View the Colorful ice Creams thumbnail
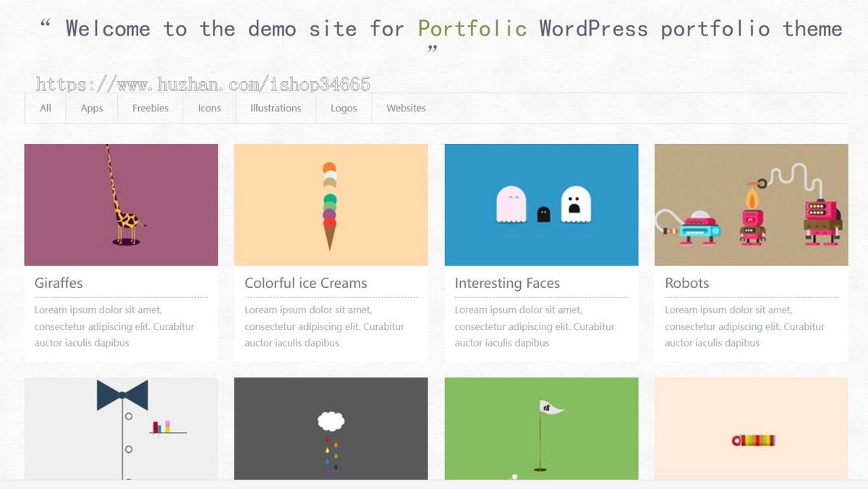The height and width of the screenshot is (489, 868). tap(331, 205)
